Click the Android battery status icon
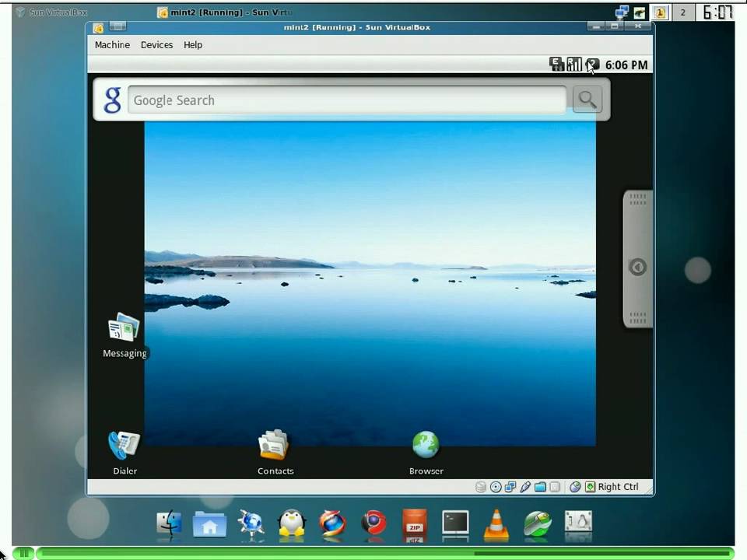 tap(592, 65)
